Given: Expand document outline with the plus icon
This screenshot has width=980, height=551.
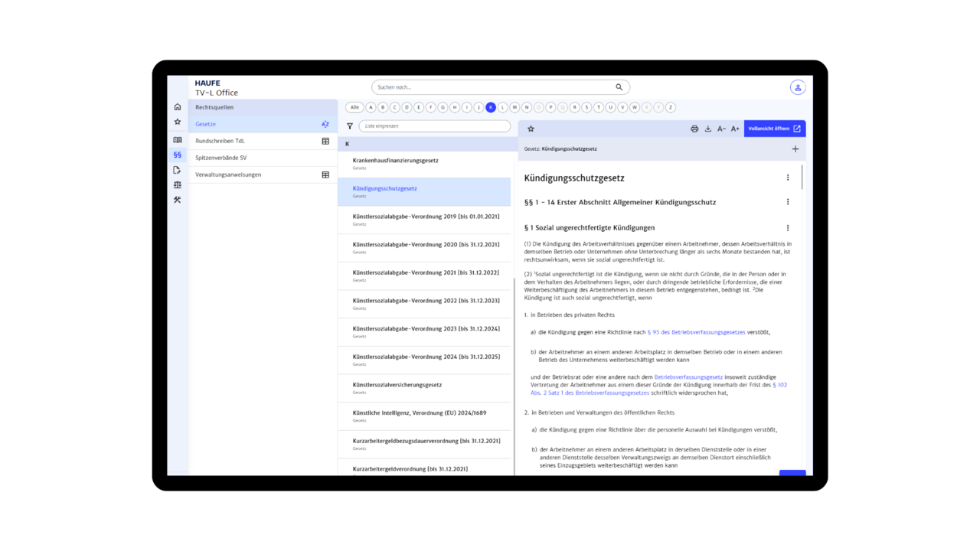Looking at the screenshot, I should [x=795, y=149].
